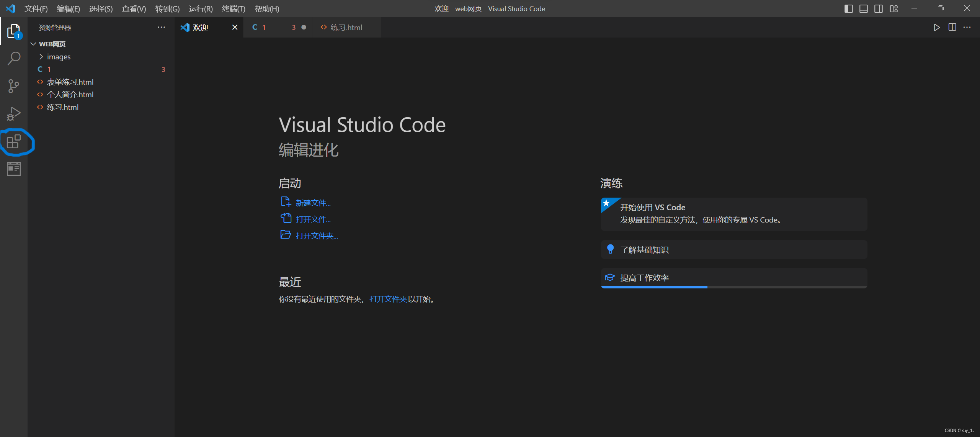This screenshot has width=980, height=437.
Task: Click the new file icon next to 新建文件
Action: coord(286,202)
